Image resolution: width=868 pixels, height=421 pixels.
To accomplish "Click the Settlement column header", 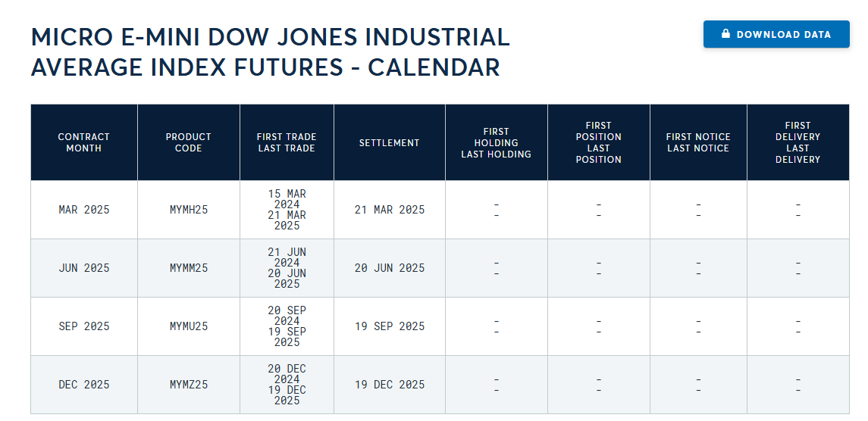I will tap(390, 142).
